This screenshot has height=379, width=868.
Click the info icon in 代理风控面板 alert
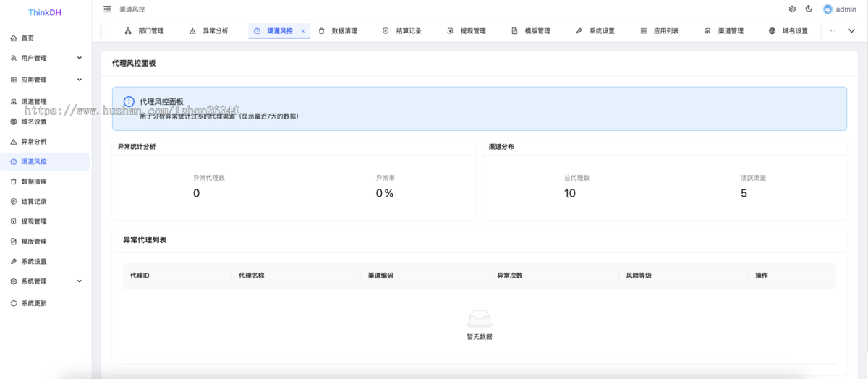(x=129, y=102)
